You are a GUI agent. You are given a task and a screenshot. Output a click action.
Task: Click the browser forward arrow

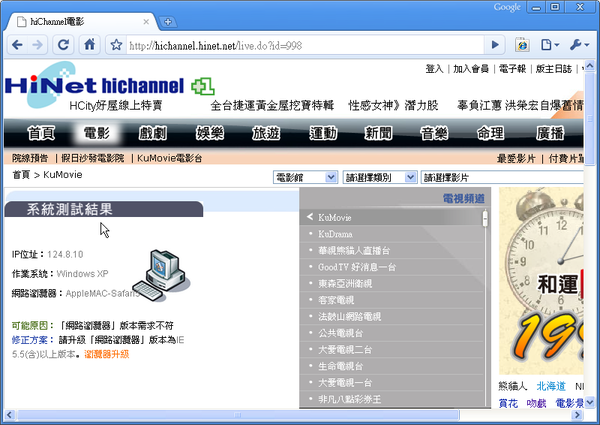(38, 45)
